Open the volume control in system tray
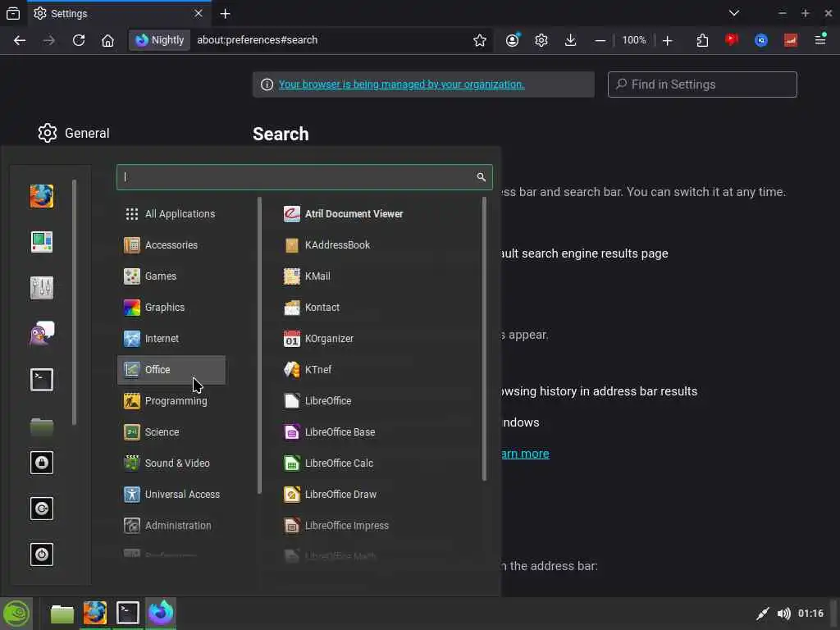 (x=783, y=614)
